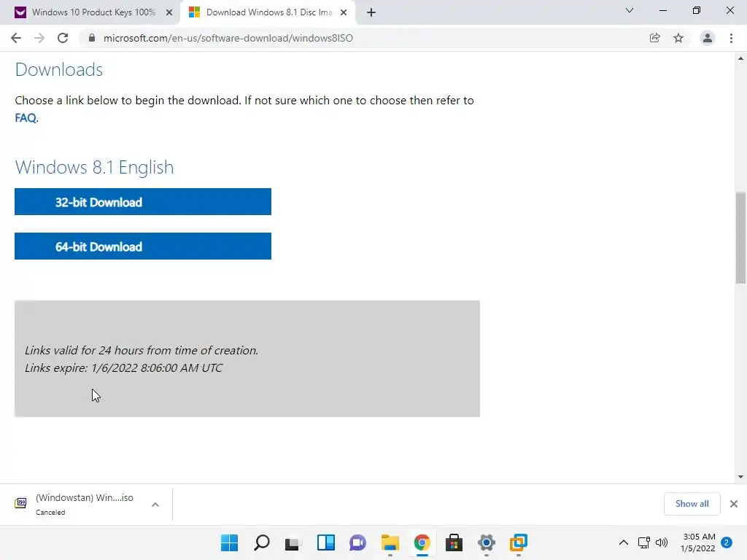Open Task View from the taskbar
This screenshot has width=747, height=560.
[293, 542]
